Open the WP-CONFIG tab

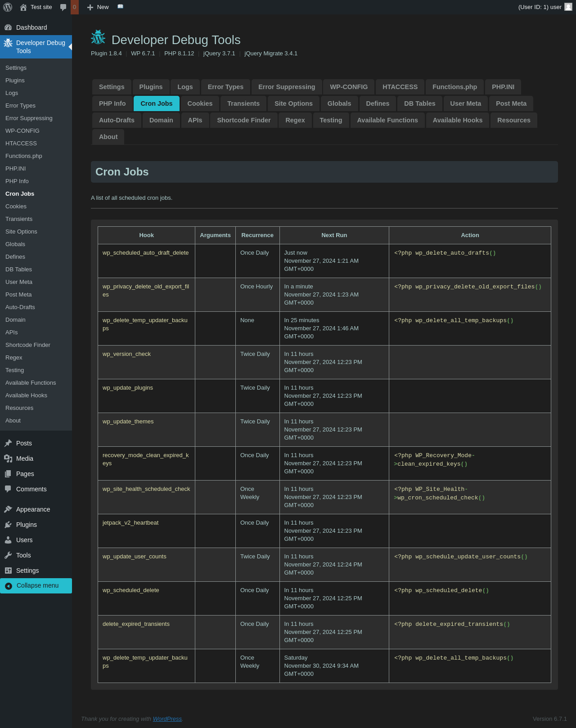coord(349,87)
